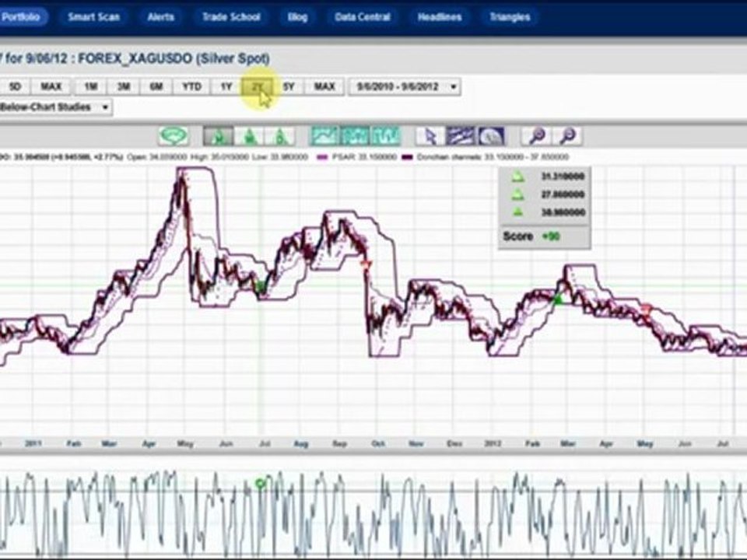Select the trendline drawing tool icon
The width and height of the screenshot is (747, 560).
pyautogui.click(x=460, y=136)
